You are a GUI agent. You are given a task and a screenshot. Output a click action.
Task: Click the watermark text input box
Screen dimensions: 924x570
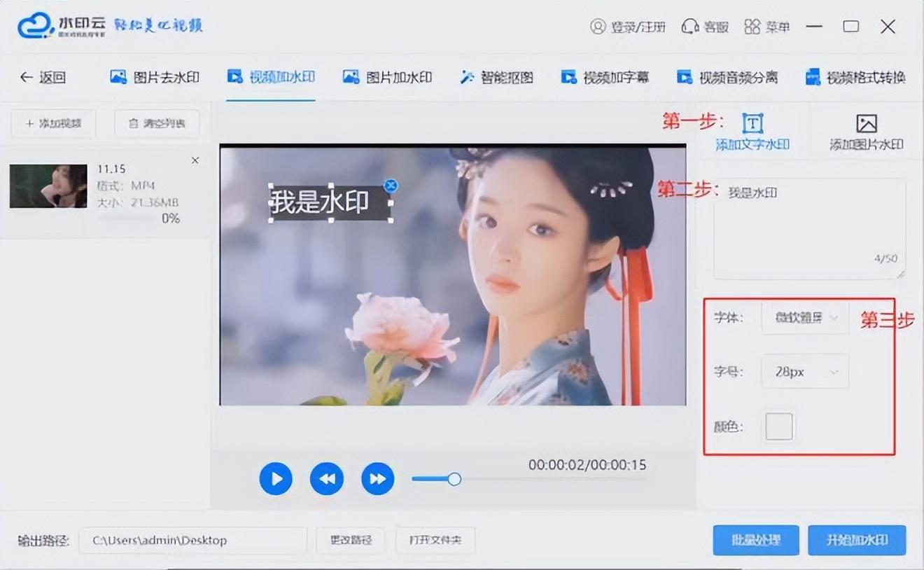click(x=809, y=228)
